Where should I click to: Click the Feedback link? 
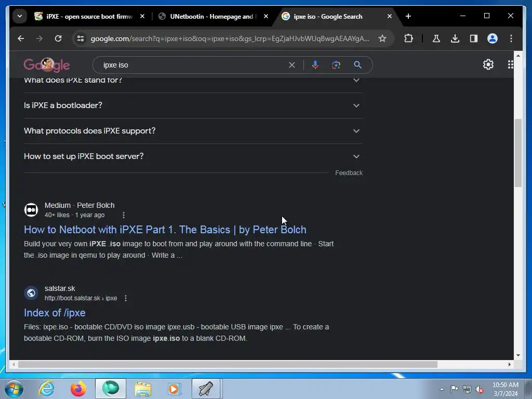pos(349,173)
